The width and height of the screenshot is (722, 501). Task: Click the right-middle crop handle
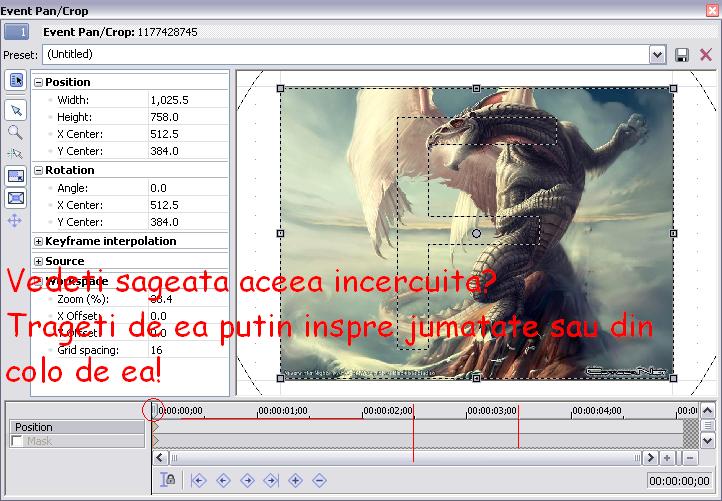[673, 233]
